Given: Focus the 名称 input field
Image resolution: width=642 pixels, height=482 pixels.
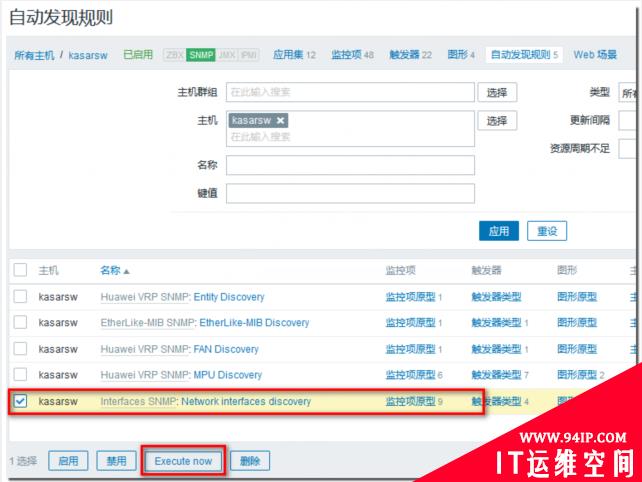Looking at the screenshot, I should (350, 165).
